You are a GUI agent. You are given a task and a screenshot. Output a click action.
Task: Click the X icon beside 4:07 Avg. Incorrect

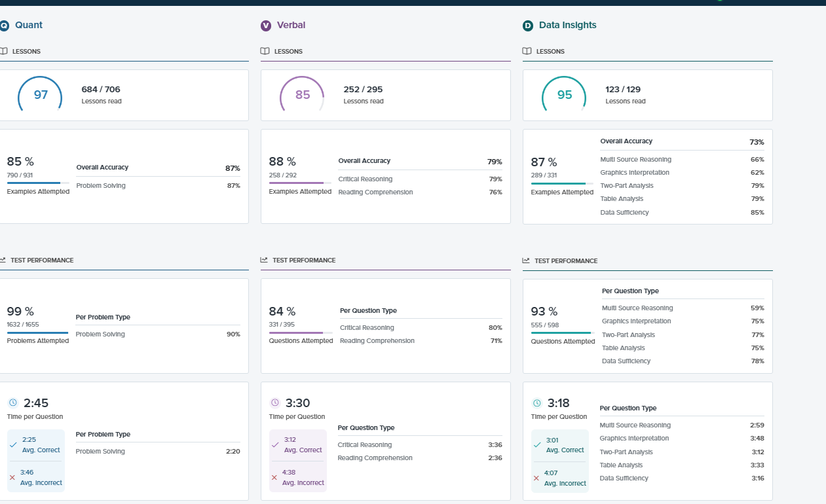pos(536,478)
